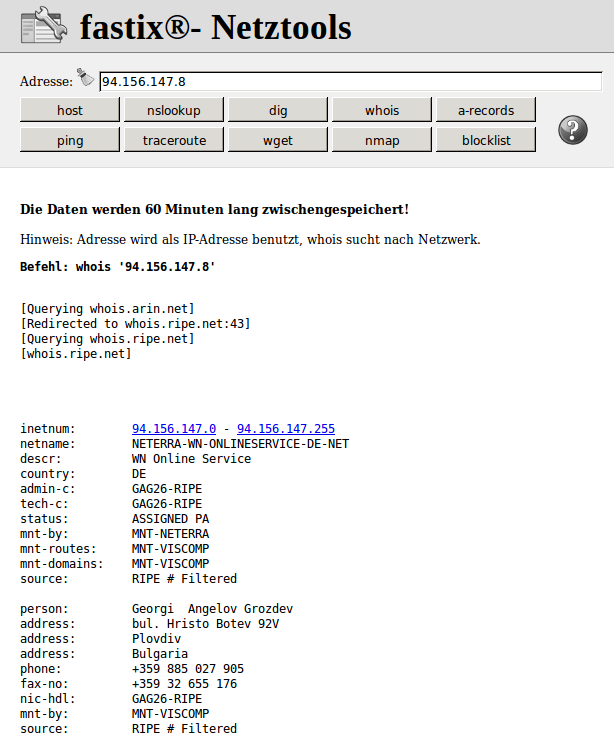This screenshot has height=753, width=614.
Task: Run the nmap scan button
Action: (382, 140)
